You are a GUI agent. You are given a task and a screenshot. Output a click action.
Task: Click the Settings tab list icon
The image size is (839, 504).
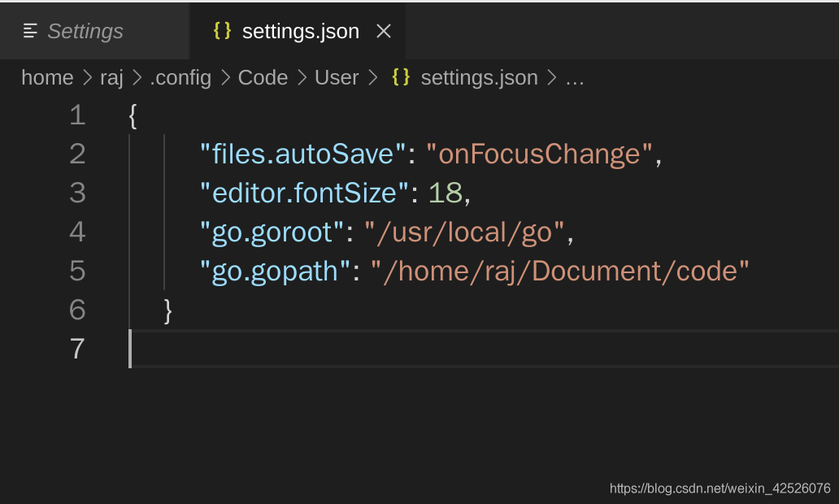click(x=31, y=32)
